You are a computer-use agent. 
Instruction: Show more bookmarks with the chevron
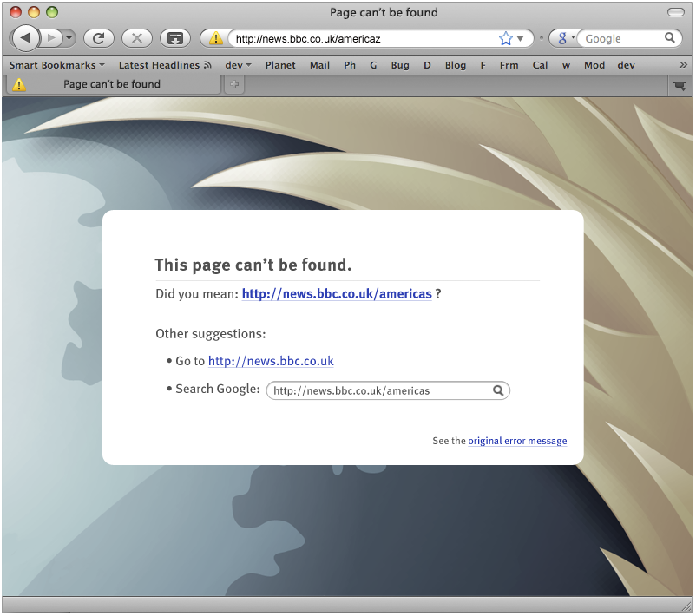(x=683, y=65)
